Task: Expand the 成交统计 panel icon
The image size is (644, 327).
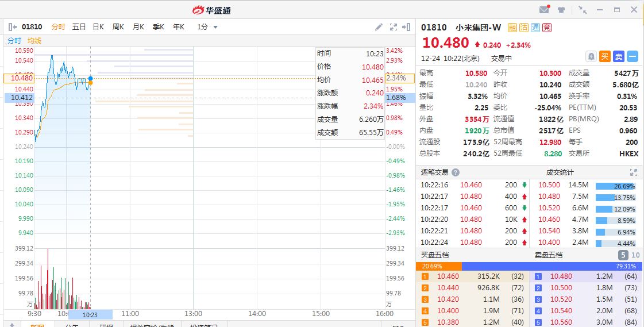Action: tap(633, 172)
